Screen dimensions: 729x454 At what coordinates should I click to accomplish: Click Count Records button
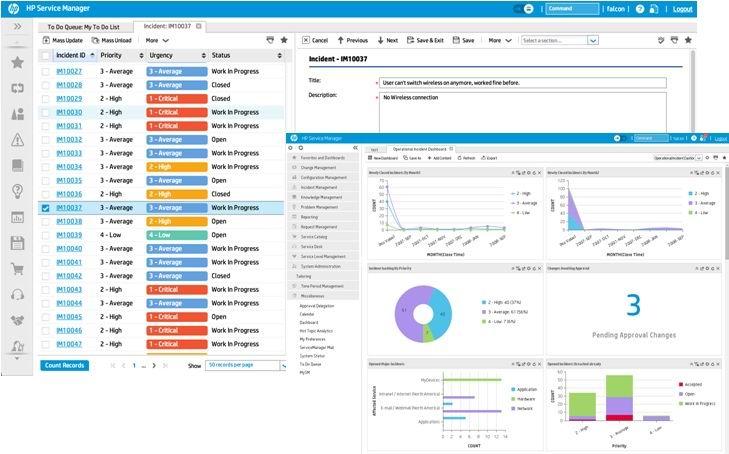click(65, 366)
